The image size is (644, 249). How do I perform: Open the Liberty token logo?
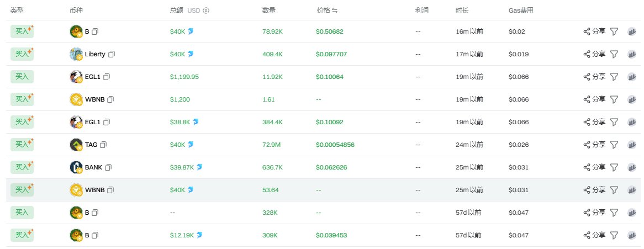[76, 54]
